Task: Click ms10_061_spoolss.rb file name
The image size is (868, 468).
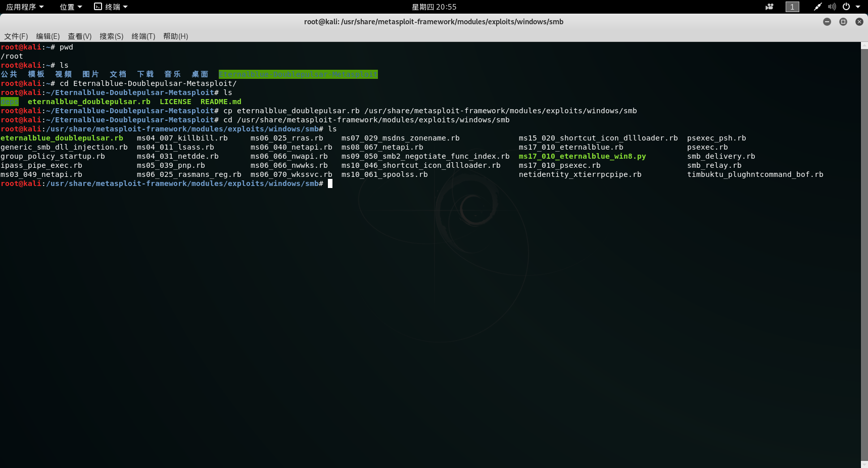Action: 384,174
